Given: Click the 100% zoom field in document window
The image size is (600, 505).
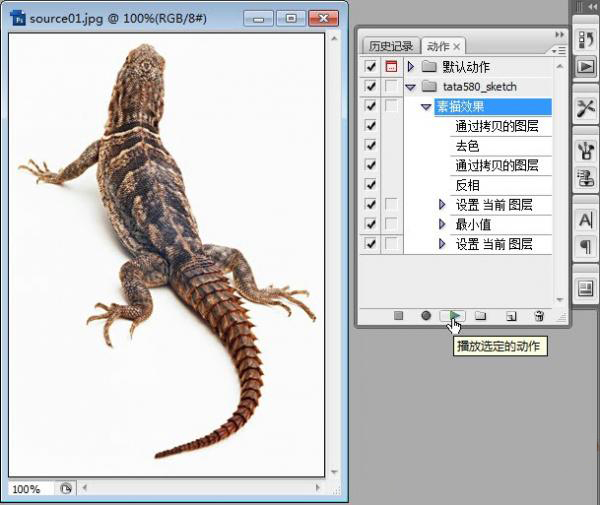Looking at the screenshot, I should pos(31,489).
